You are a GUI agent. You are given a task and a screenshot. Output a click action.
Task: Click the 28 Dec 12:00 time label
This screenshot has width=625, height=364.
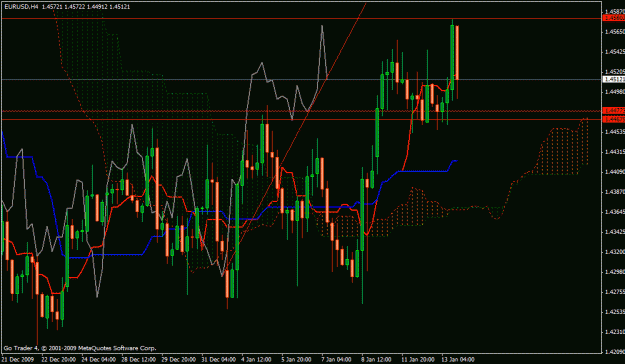139,359
